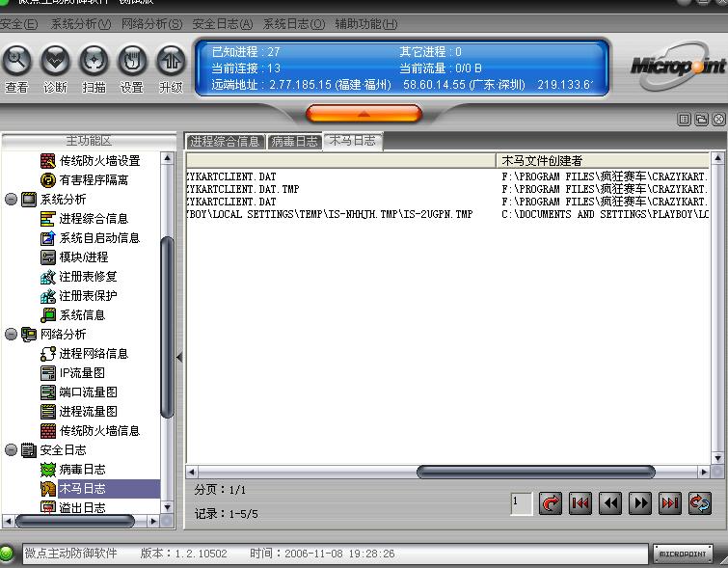Click log table scroll left arrow
The width and height of the screenshot is (728, 568).
click(x=192, y=473)
